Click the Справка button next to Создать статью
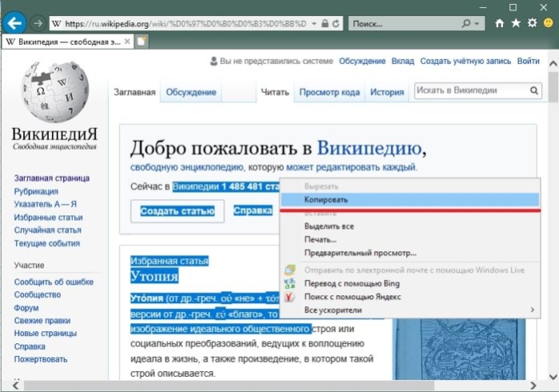 tap(253, 211)
